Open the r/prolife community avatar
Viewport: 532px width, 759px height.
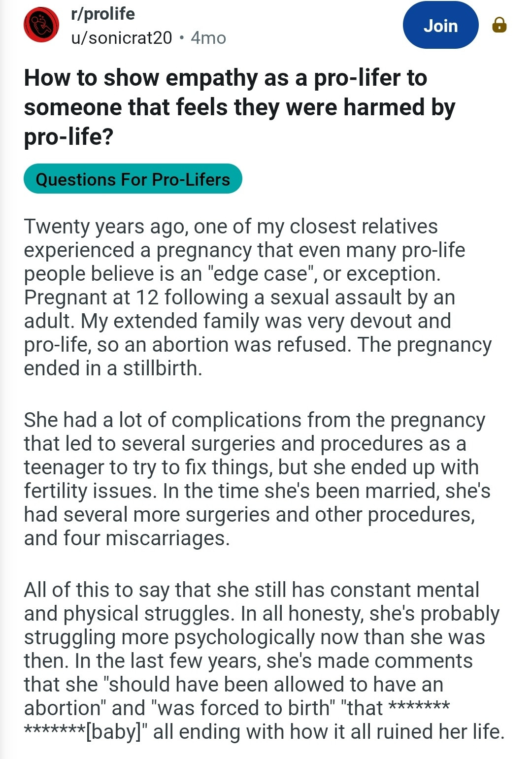coord(41,25)
